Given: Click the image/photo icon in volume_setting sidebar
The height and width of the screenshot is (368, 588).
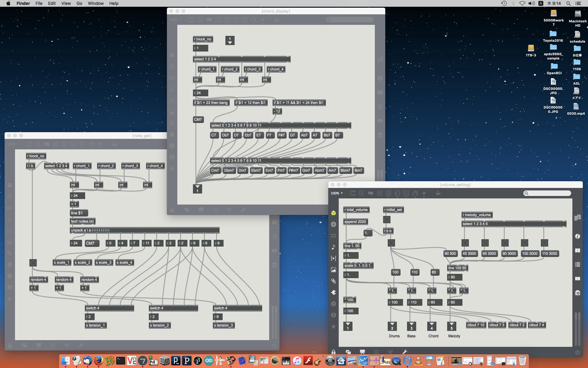Looking at the screenshot, I should (334, 269).
